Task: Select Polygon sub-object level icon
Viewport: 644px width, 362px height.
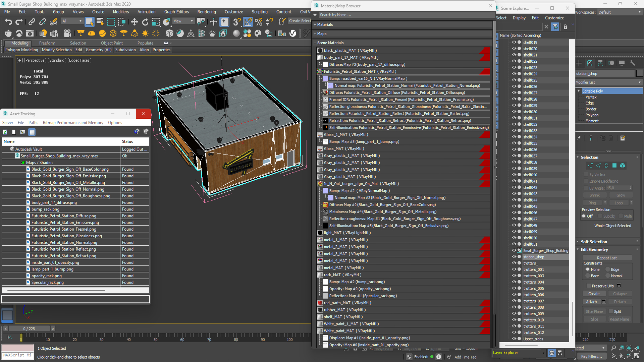Action: point(614,166)
